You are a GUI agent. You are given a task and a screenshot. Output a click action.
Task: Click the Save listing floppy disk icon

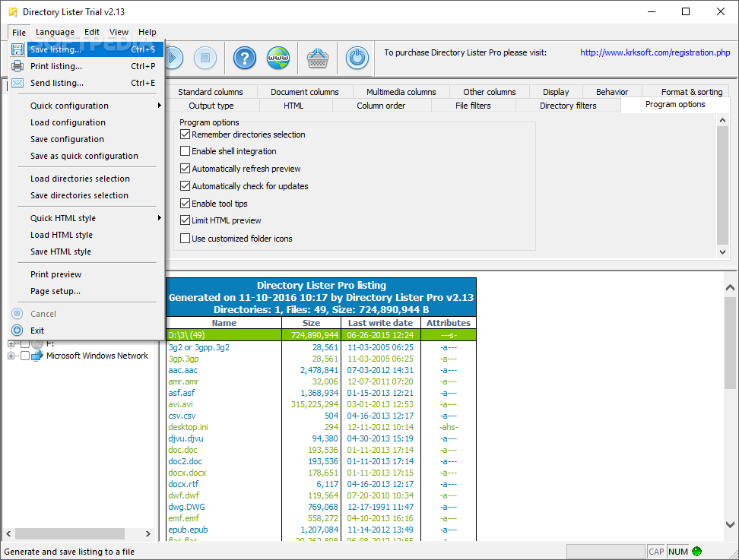(17, 49)
